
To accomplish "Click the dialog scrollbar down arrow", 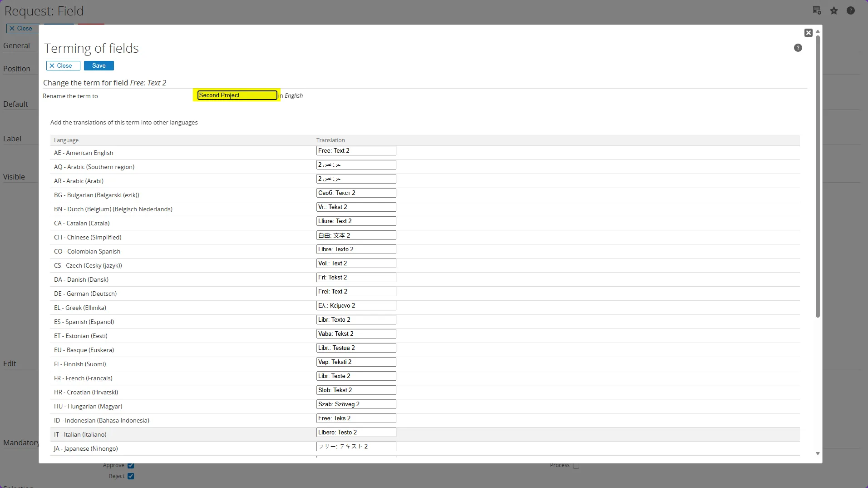I will tap(818, 453).
